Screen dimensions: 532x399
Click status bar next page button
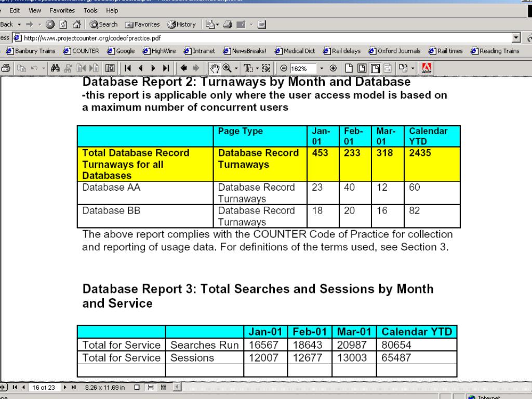[65, 387]
